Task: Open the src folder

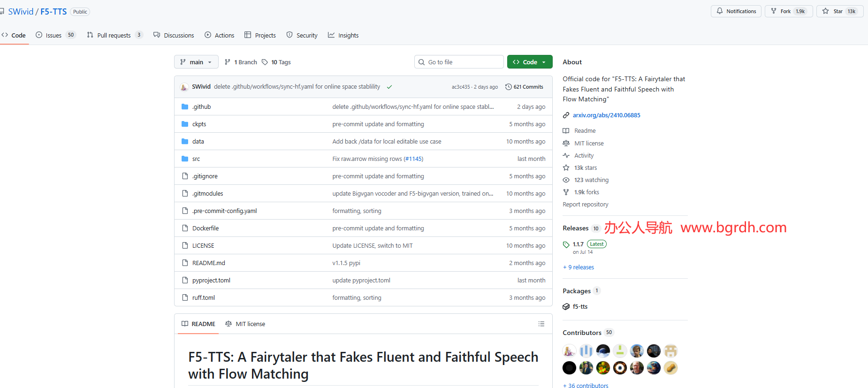Action: coord(196,159)
